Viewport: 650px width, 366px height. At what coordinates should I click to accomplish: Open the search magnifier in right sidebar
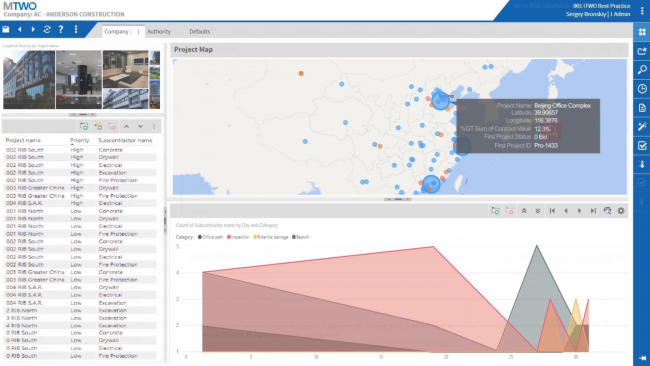click(x=642, y=70)
